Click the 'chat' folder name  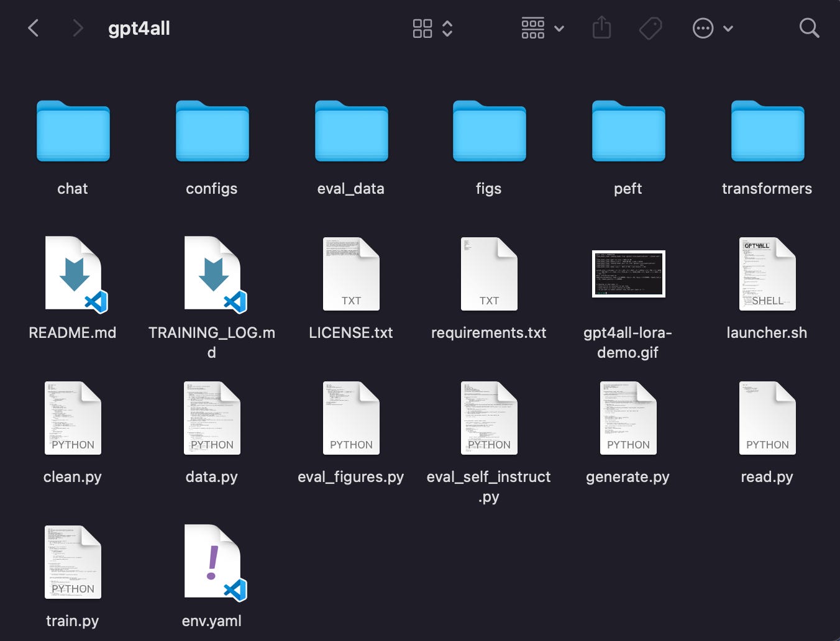click(x=73, y=189)
